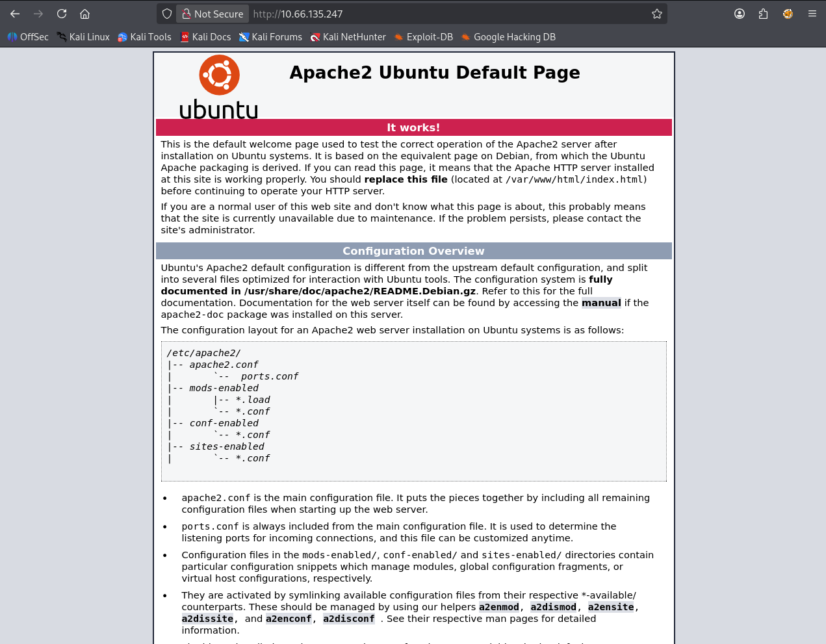Click the browser Back arrow
The image size is (826, 644).
[x=15, y=14]
